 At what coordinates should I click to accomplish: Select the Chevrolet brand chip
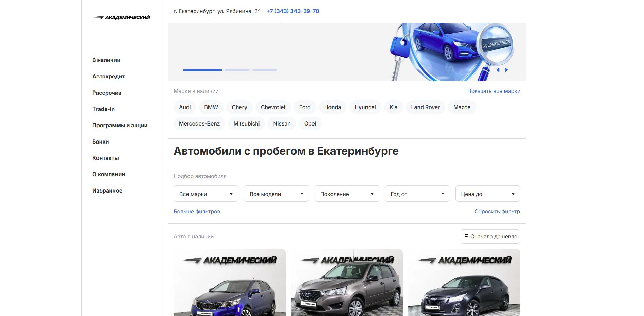(273, 107)
